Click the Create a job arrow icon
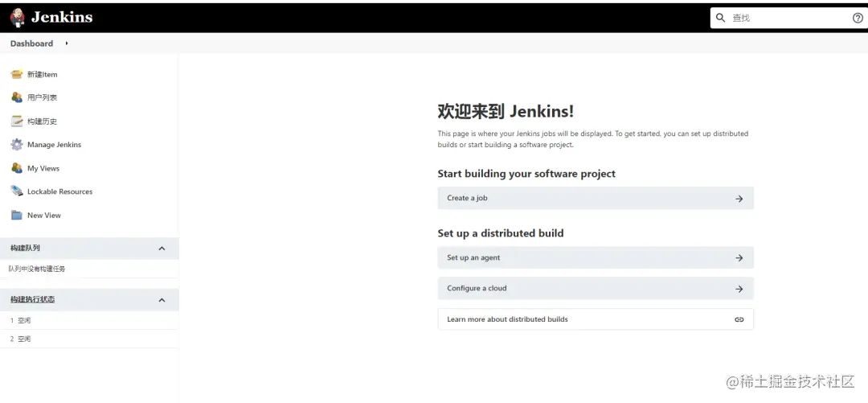868x403 pixels. click(739, 199)
